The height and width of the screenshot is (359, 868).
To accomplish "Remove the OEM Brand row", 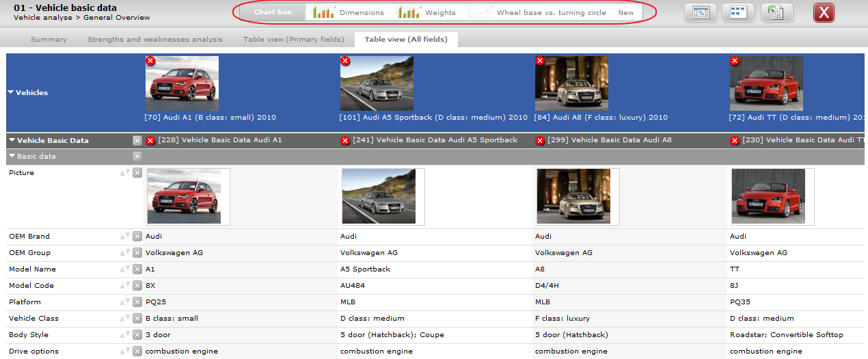I will 137,237.
